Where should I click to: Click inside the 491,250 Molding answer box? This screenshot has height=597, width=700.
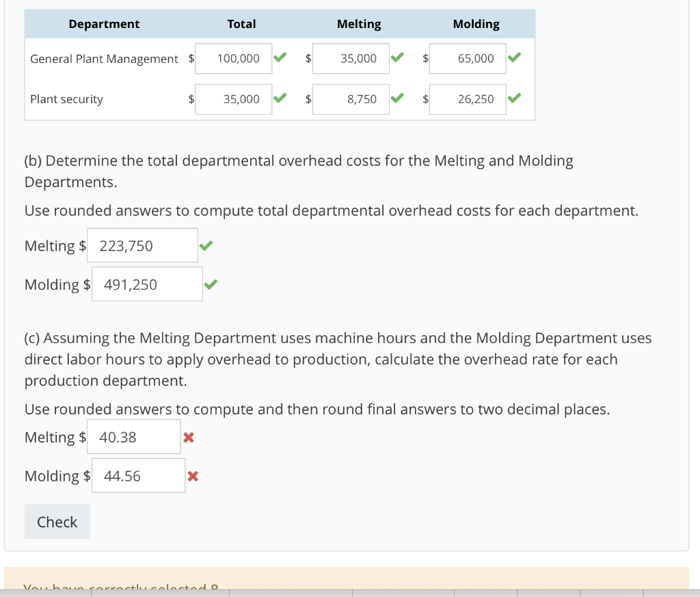[x=147, y=283]
